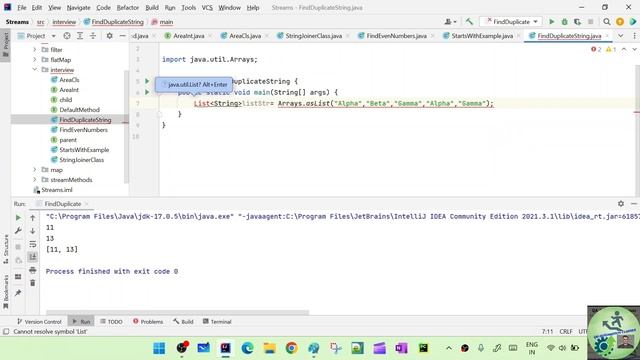Open Project panel settings gear
Viewport: 640px width, 360px height.
click(x=109, y=36)
